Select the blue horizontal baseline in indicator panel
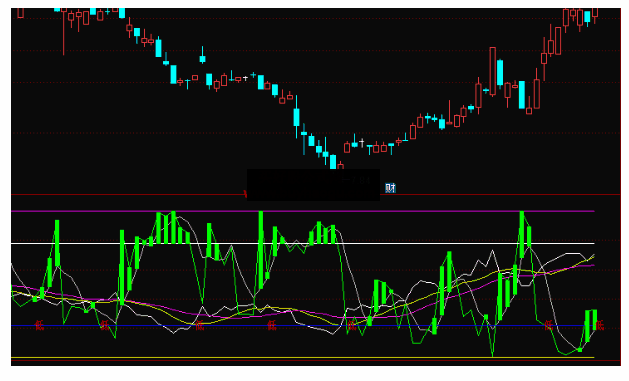The image size is (629, 381). 302,326
